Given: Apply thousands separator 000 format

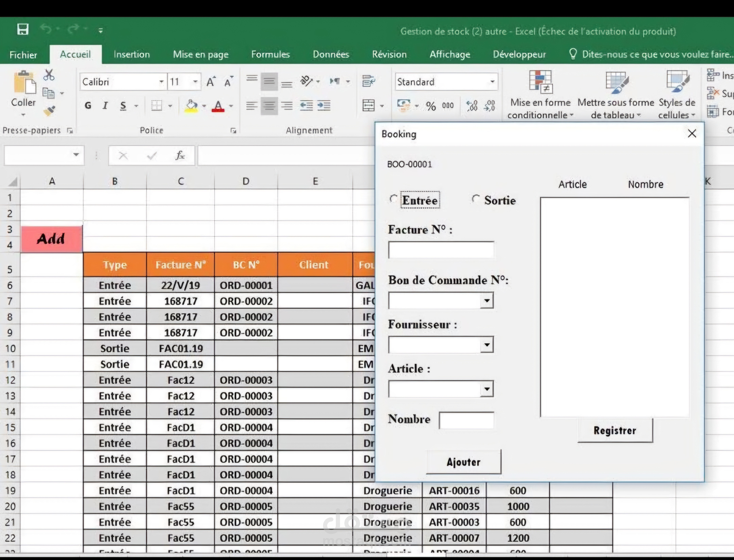Looking at the screenshot, I should click(x=448, y=106).
